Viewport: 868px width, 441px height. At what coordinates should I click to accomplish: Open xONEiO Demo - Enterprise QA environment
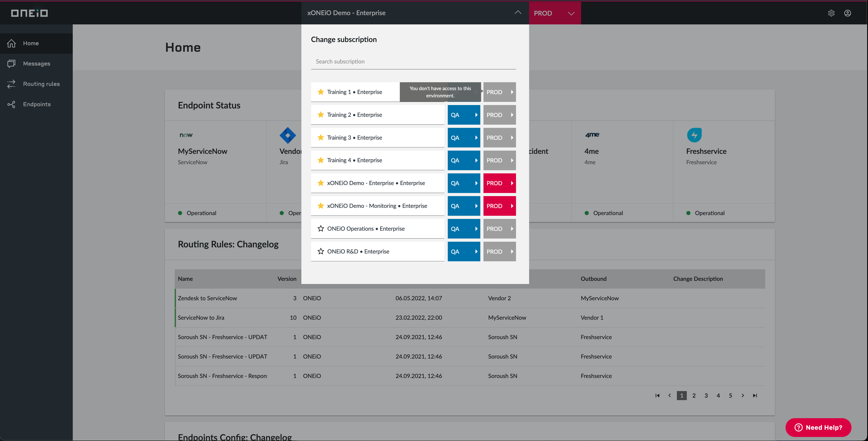[x=464, y=183]
